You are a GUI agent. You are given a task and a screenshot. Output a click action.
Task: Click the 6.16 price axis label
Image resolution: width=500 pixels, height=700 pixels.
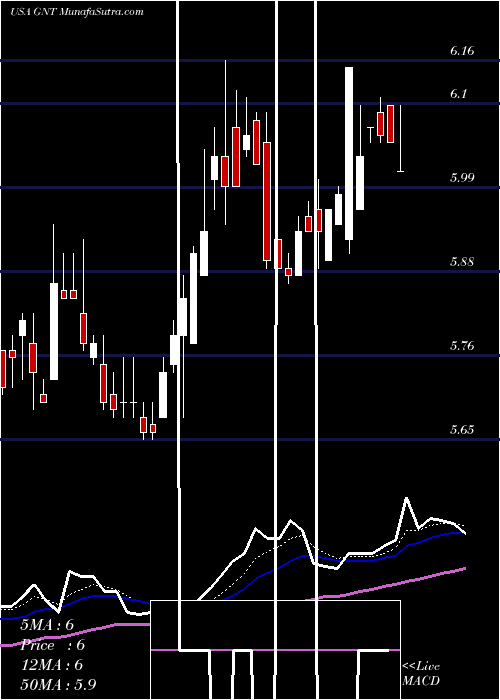pos(462,51)
